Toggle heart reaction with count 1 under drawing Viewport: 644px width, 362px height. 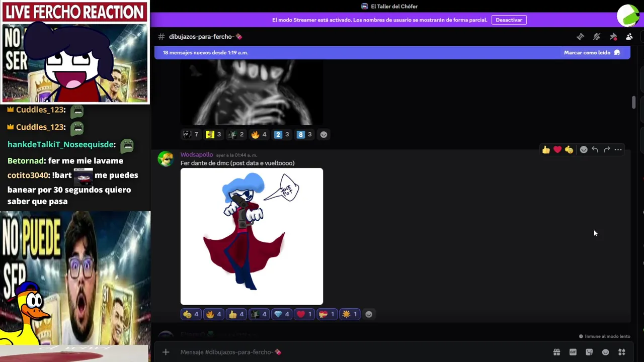[304, 314]
